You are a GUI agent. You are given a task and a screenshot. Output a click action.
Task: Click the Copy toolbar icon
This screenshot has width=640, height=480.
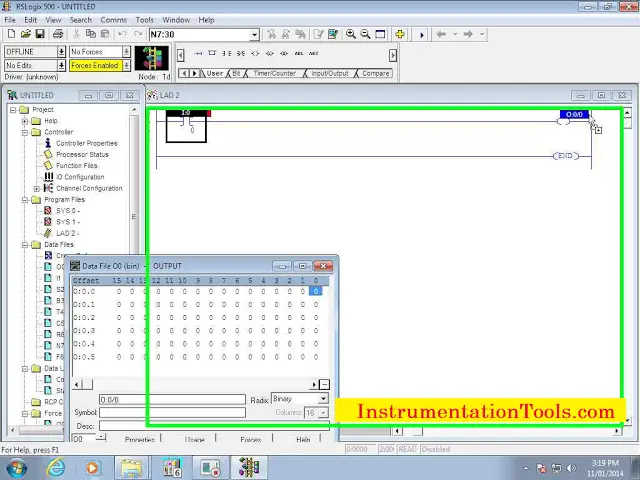pyautogui.click(x=91, y=34)
